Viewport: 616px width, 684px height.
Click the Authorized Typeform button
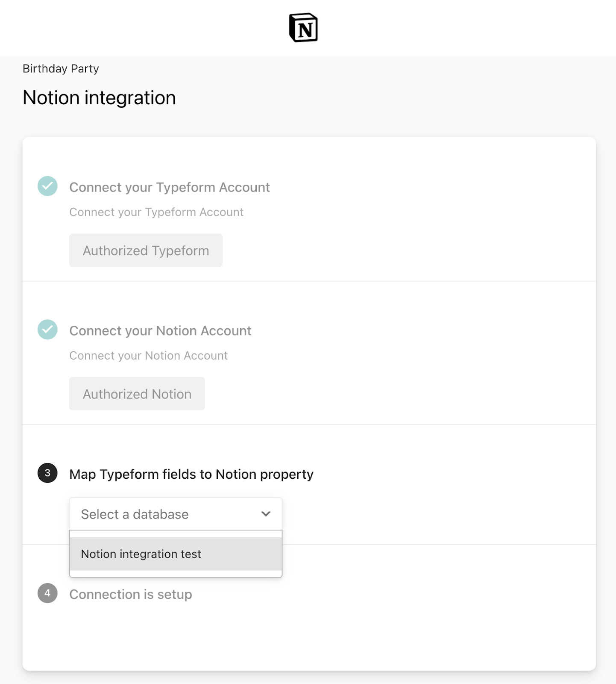pos(146,250)
